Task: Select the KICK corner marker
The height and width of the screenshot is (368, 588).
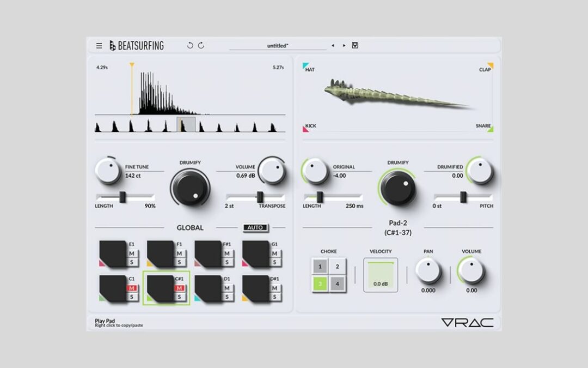Action: pos(305,129)
